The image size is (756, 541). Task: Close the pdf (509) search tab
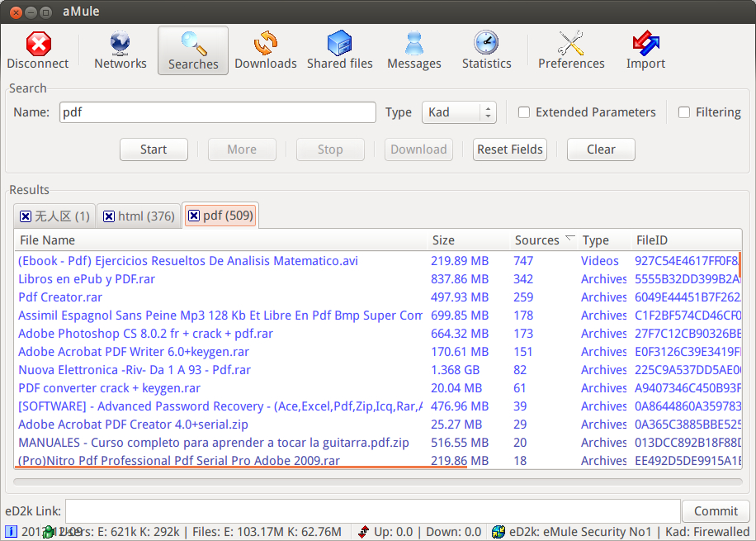194,216
